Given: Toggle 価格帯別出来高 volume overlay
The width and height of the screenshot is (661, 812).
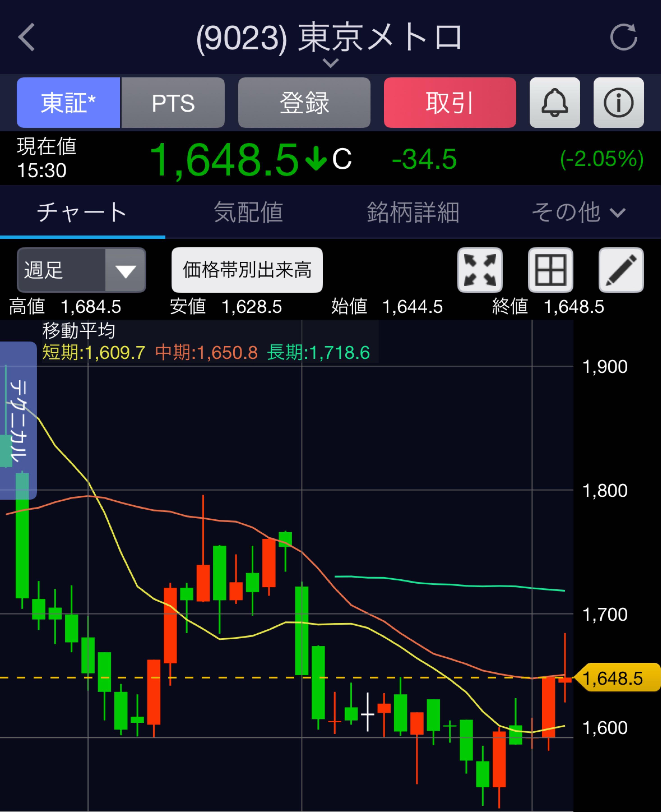Looking at the screenshot, I should pos(247,270).
